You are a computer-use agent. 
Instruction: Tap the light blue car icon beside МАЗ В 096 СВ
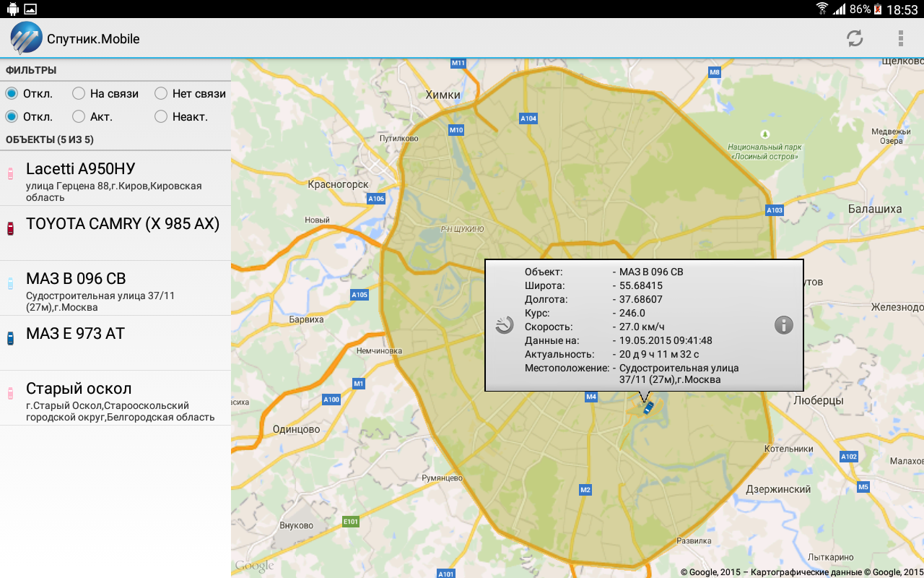click(10, 283)
